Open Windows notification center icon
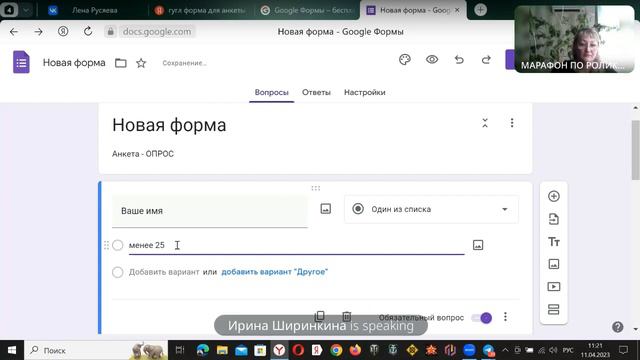The image size is (640, 360). coord(623,350)
